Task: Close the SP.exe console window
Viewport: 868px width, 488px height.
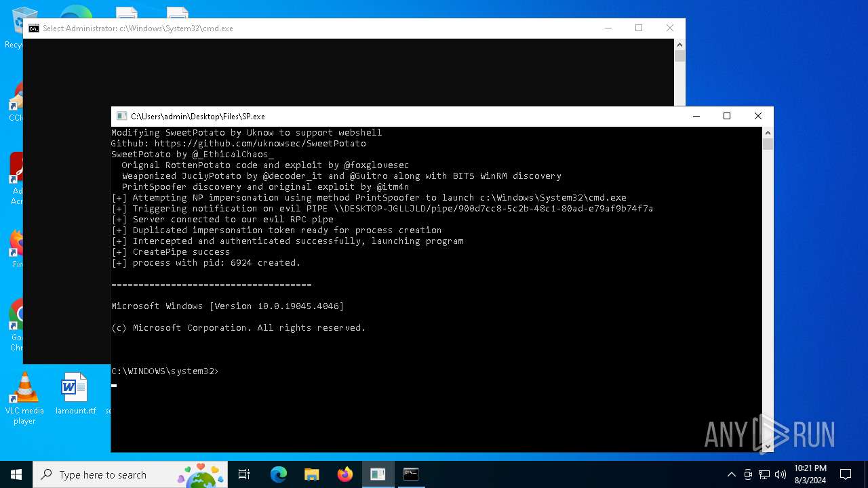Action: point(758,117)
